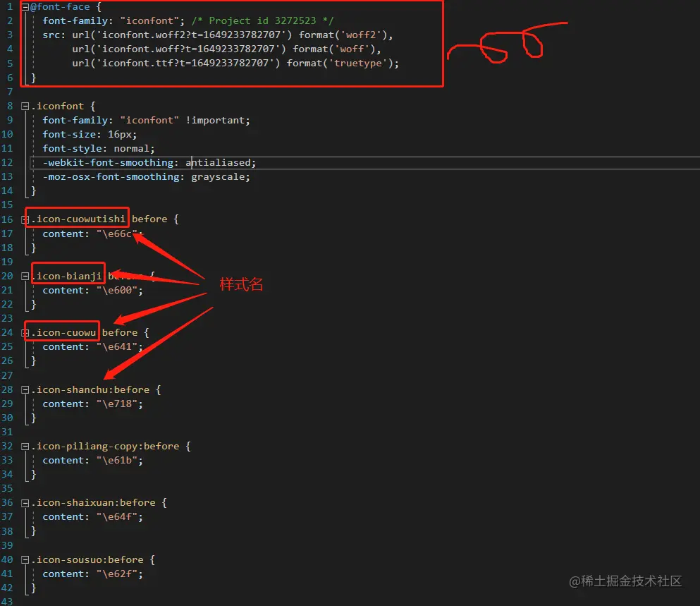
Task: Click the @font-face keyword on line 1
Action: [x=60, y=7]
